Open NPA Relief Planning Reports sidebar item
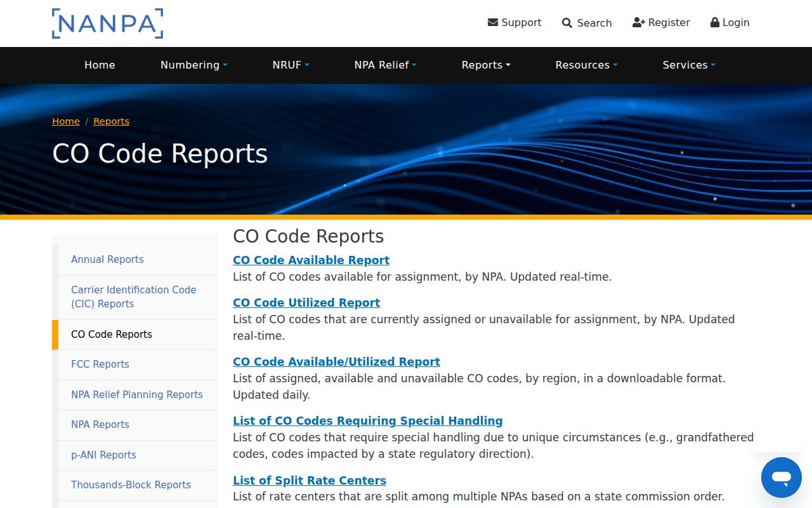The image size is (812, 508). coord(138,395)
